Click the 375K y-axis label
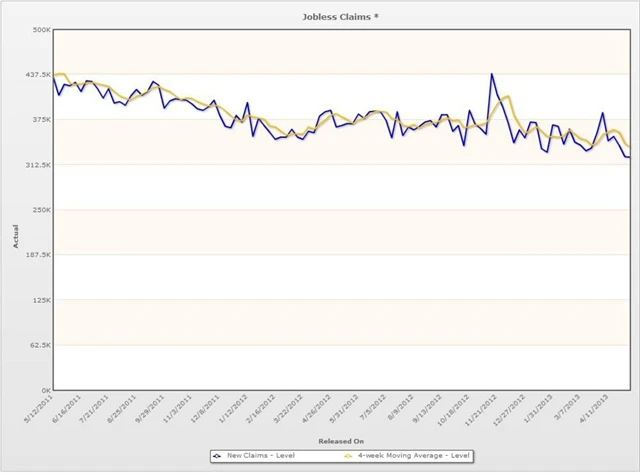This screenshot has width=640, height=473. click(x=41, y=119)
